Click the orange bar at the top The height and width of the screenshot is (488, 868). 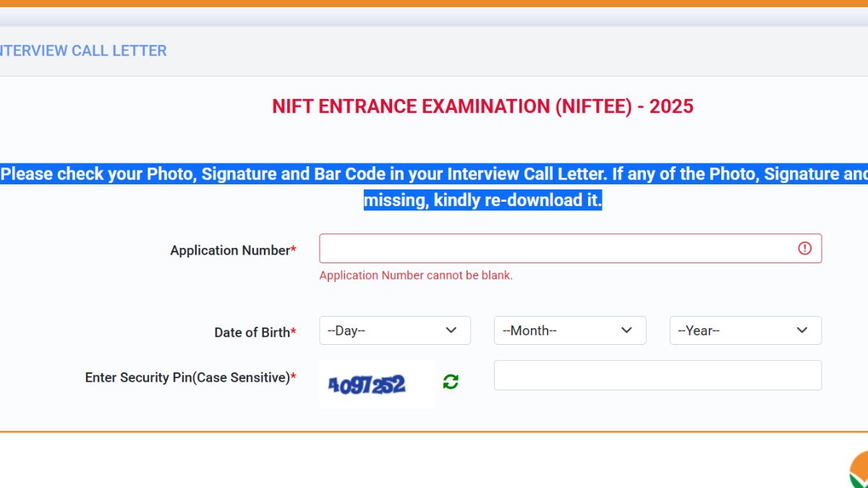click(434, 4)
